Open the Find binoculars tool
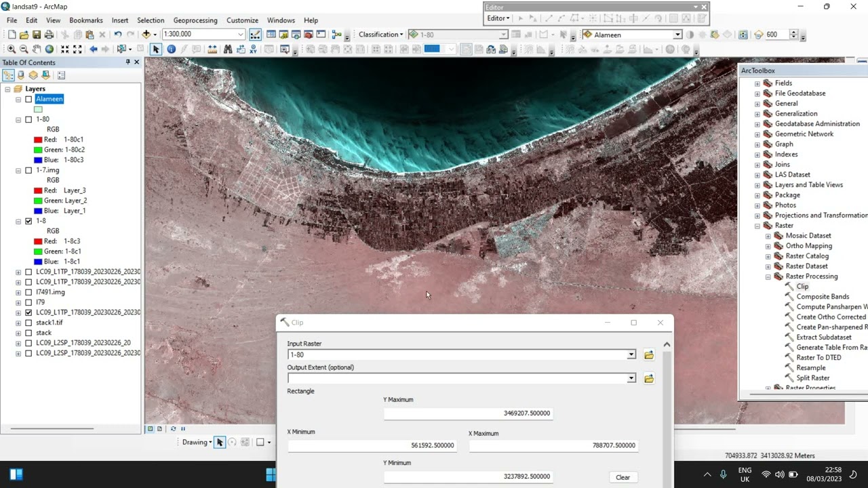The height and width of the screenshot is (488, 868). tap(228, 49)
